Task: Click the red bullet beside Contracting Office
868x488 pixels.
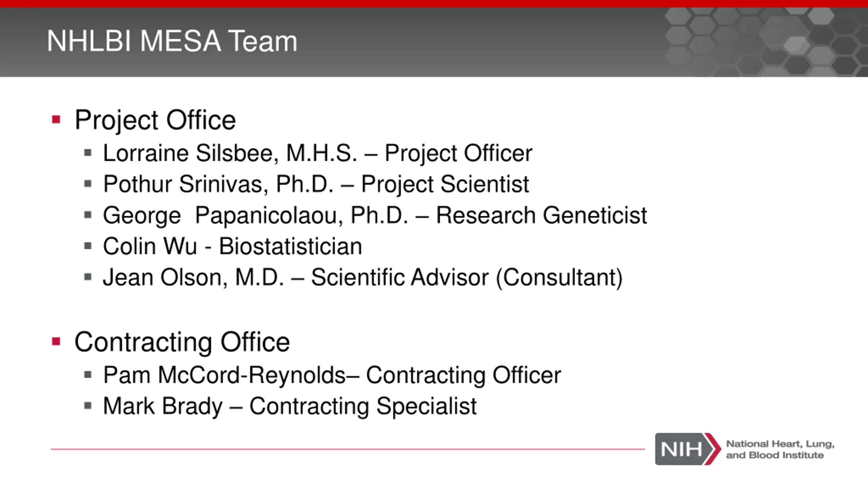Action: click(56, 341)
